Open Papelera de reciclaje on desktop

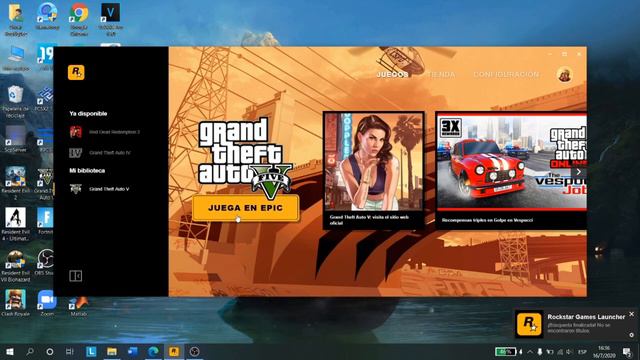[16, 102]
